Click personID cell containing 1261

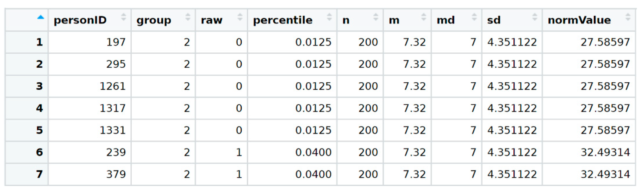click(112, 86)
